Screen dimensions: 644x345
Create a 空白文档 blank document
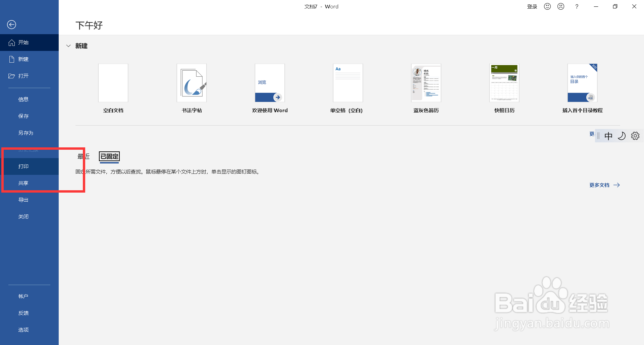pos(113,89)
